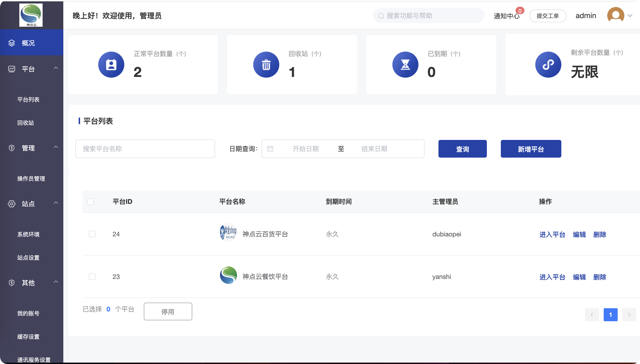Click the notification center badge
The width and height of the screenshot is (640, 364).
click(x=520, y=11)
